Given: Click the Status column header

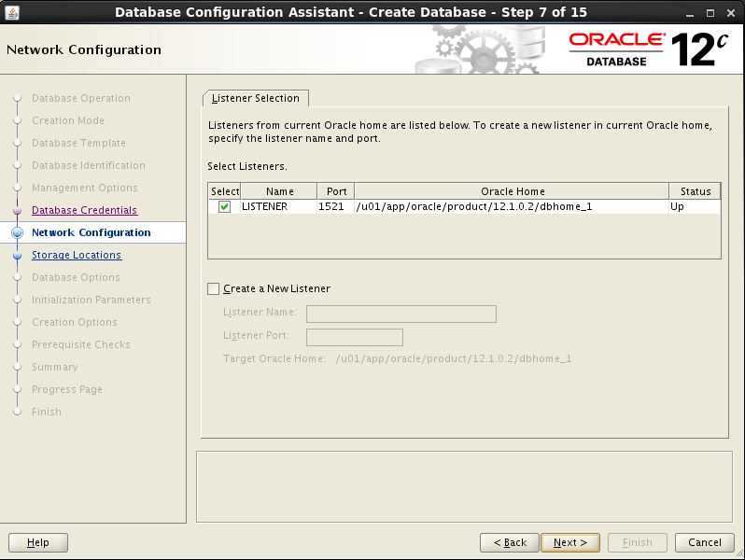Looking at the screenshot, I should pyautogui.click(x=696, y=191).
